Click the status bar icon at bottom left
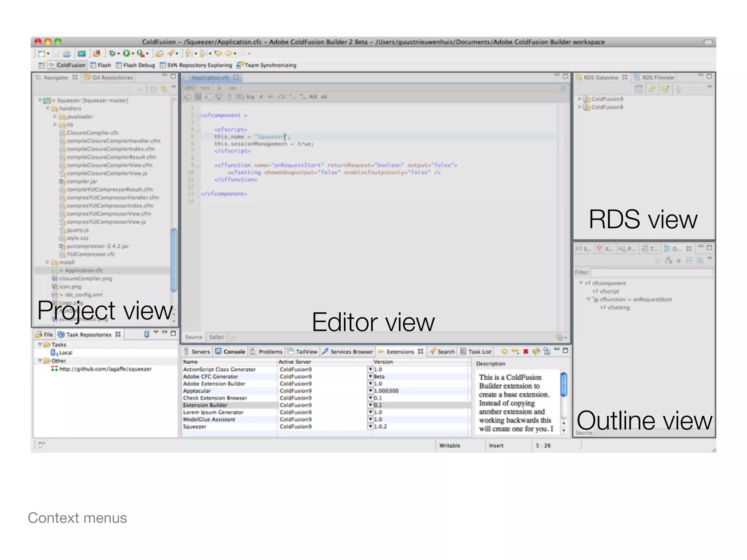Image resolution: width=747 pixels, height=560 pixels. [x=42, y=444]
